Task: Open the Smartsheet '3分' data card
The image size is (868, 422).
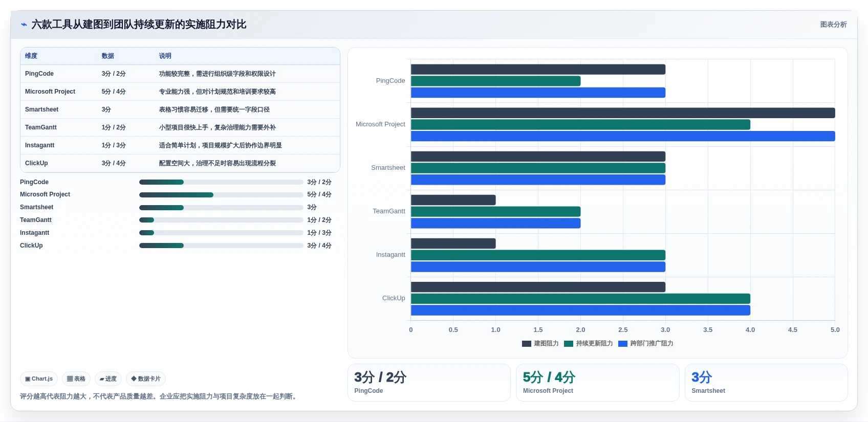Action: [x=766, y=383]
